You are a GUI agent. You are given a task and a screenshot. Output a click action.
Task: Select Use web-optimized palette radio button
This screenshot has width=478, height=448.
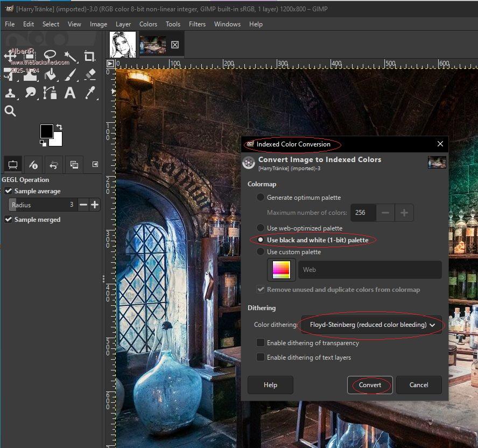261,228
